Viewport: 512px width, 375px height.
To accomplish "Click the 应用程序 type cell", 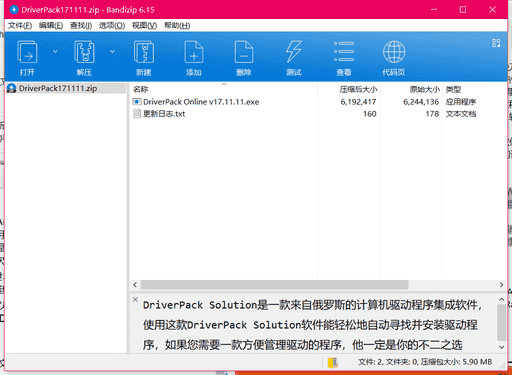I will tap(461, 102).
